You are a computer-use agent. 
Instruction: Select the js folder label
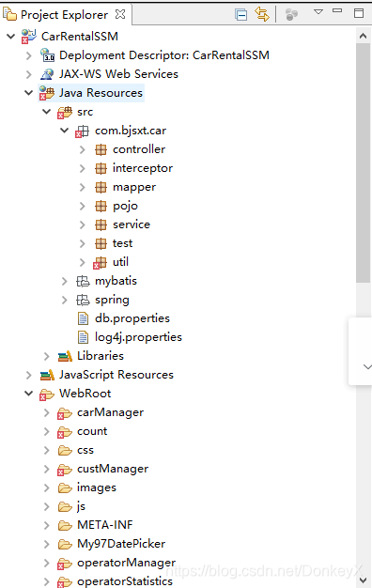pyautogui.click(x=81, y=506)
